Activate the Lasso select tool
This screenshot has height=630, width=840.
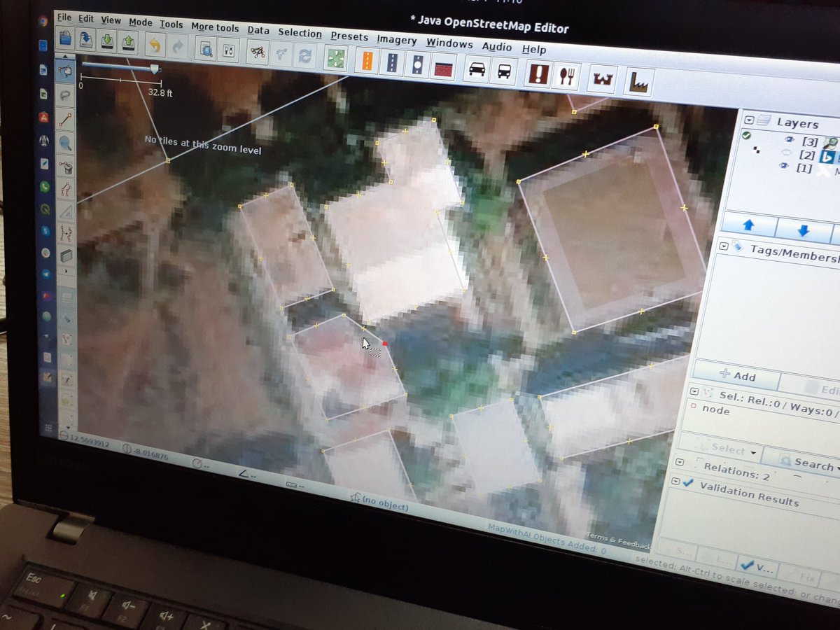65,94
